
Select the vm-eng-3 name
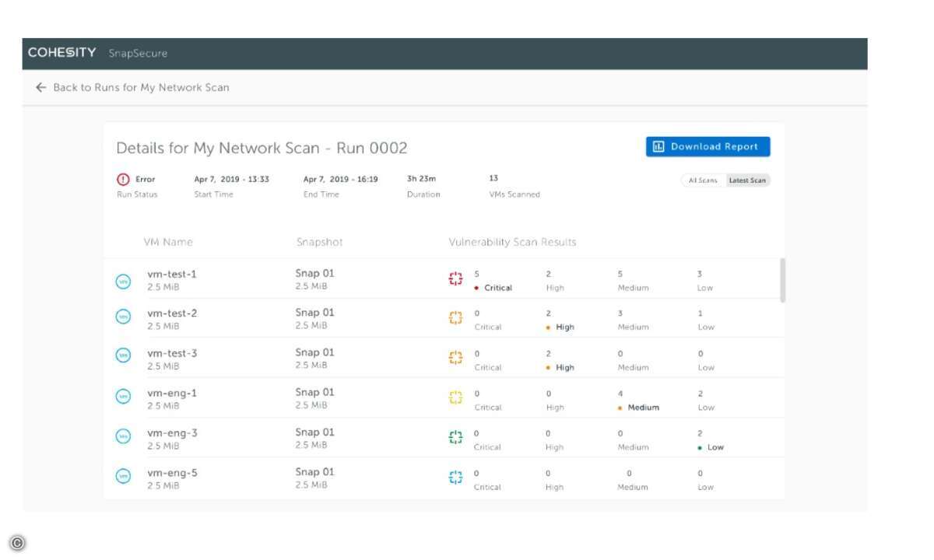[x=172, y=432]
